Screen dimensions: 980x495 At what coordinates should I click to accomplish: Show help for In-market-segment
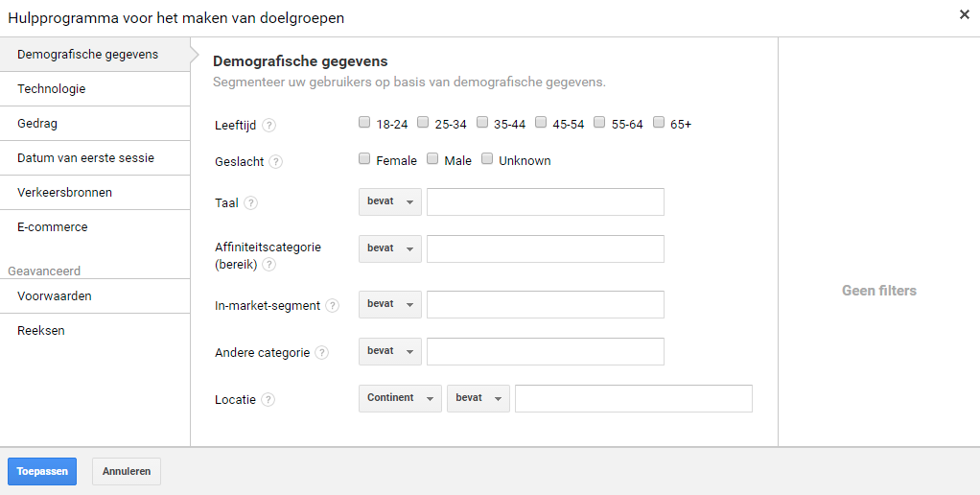333,306
